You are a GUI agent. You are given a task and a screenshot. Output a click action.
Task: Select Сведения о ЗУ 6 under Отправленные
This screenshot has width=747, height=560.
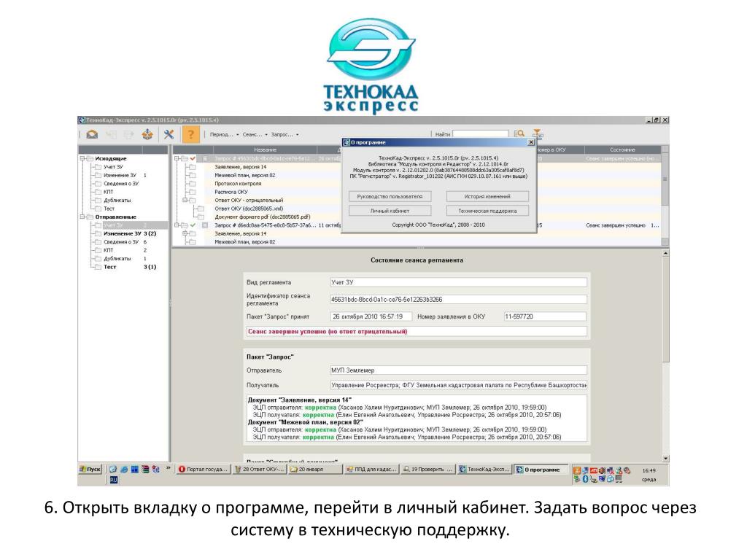coord(125,242)
